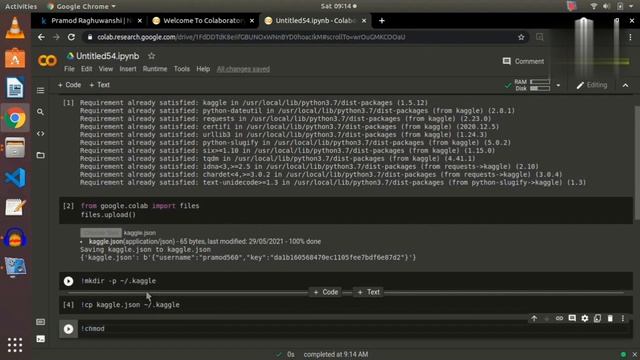
Task: Mirror cell in tab icon
Action: click(x=598, y=318)
